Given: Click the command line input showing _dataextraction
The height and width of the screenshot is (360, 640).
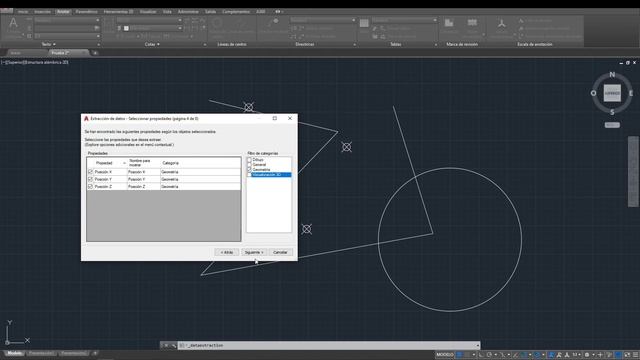Looking at the screenshot, I should (329, 345).
